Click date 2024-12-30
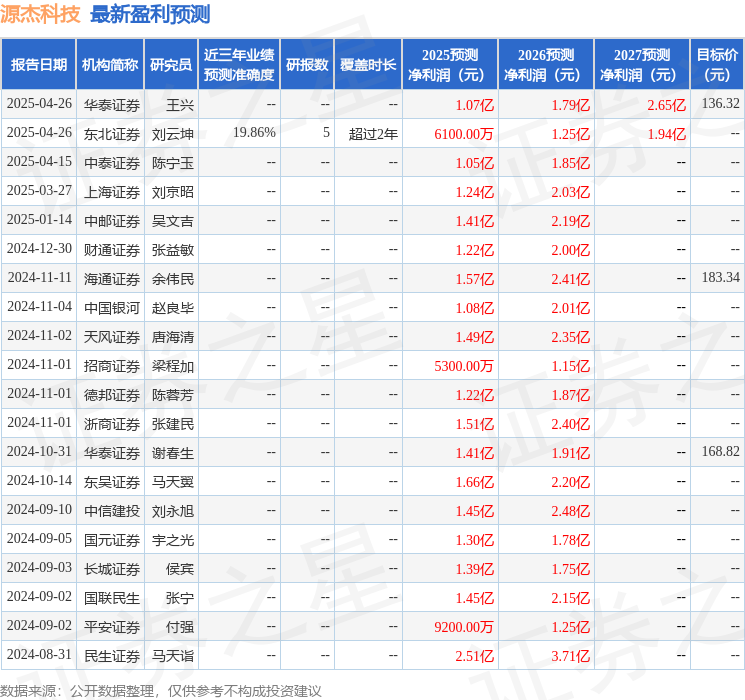745x700 pixels. pos(39,249)
